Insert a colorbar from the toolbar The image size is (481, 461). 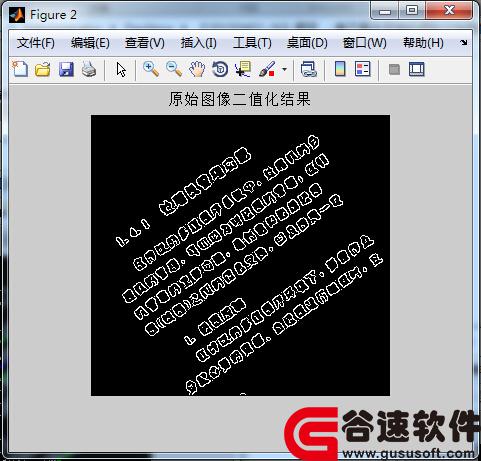[340, 69]
